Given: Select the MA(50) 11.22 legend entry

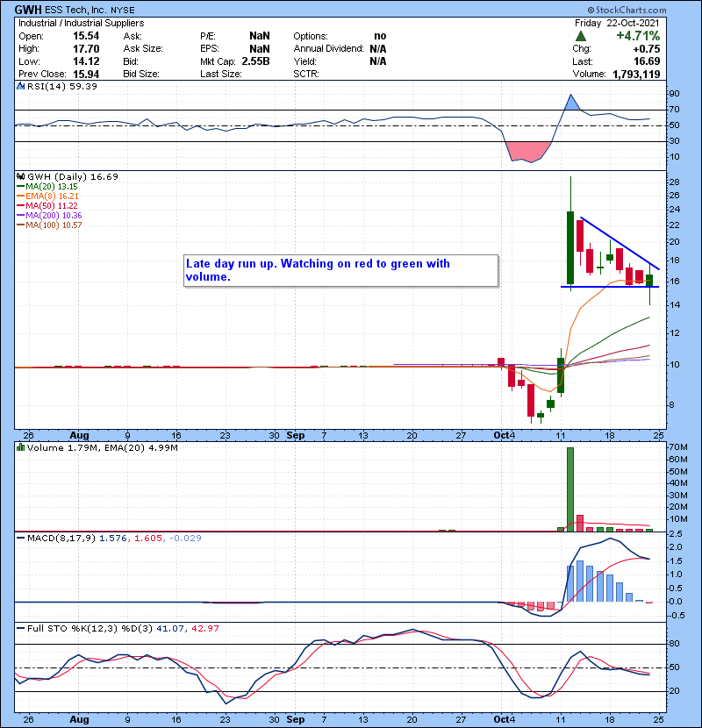Looking at the screenshot, I should click(47, 205).
